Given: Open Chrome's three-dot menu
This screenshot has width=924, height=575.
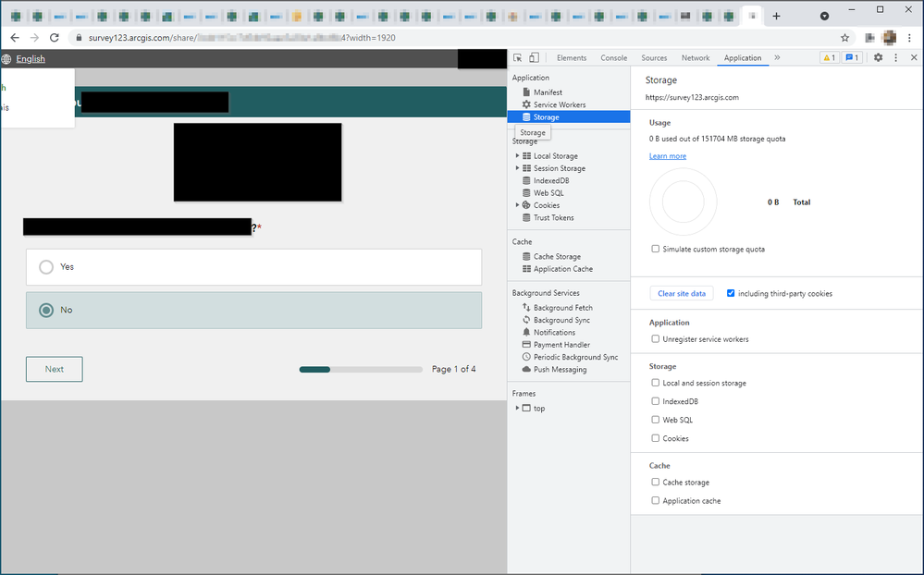Looking at the screenshot, I should click(x=910, y=38).
